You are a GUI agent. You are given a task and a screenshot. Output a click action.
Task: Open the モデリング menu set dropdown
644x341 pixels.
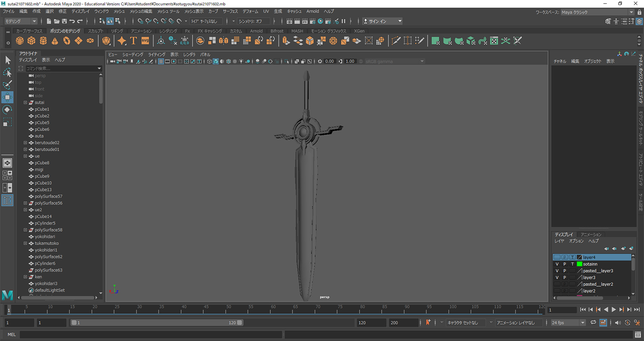(x=21, y=21)
